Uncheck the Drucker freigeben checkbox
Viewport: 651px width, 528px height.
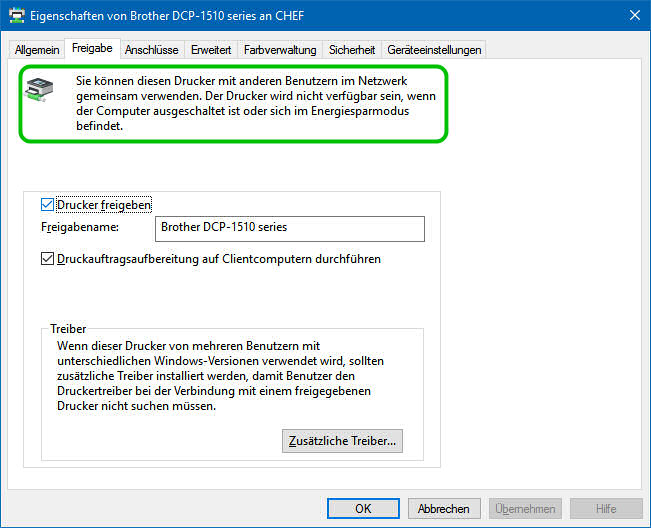click(x=47, y=205)
